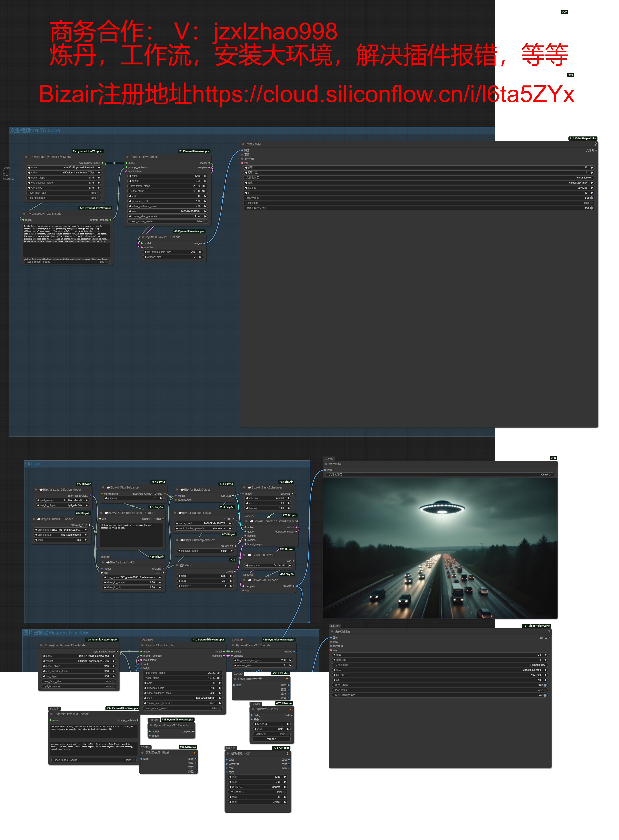Collapse the #5 (Down)load PyramidFlow Model node dot
The image size is (619, 840).
coord(26,157)
